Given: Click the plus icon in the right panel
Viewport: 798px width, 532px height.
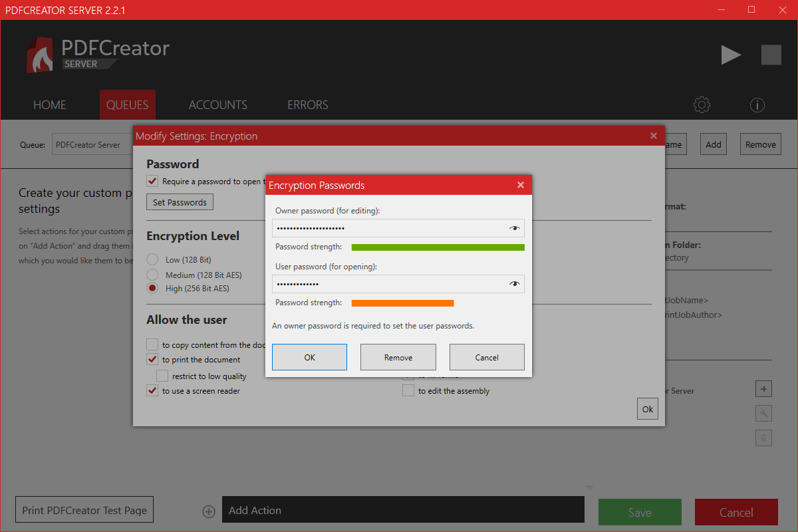Looking at the screenshot, I should click(x=764, y=389).
